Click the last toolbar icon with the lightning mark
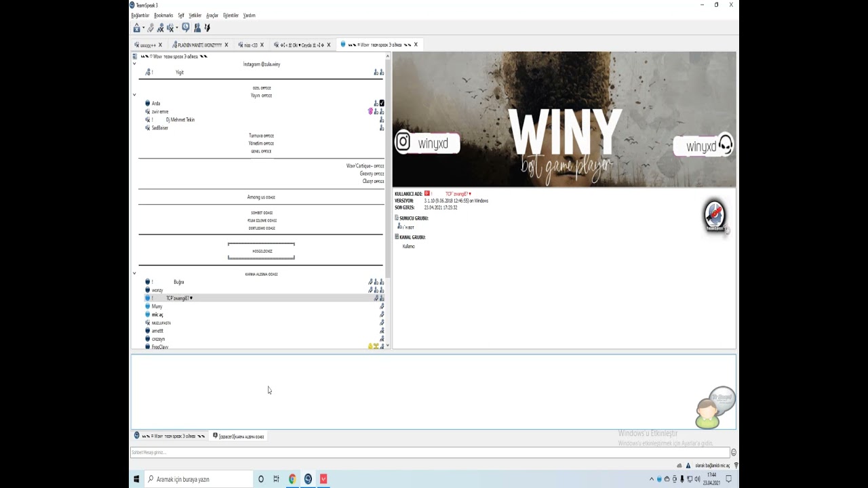Screen dimensions: 868x488 coord(207,28)
